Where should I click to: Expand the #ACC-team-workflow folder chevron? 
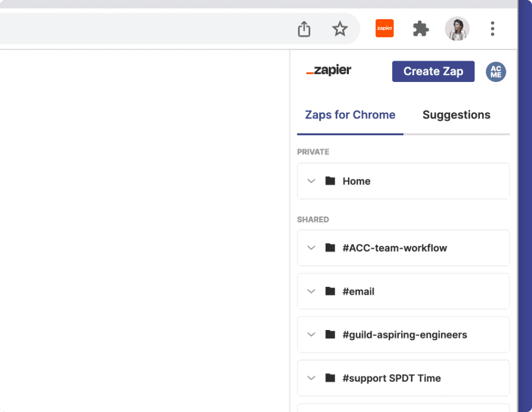tap(311, 248)
